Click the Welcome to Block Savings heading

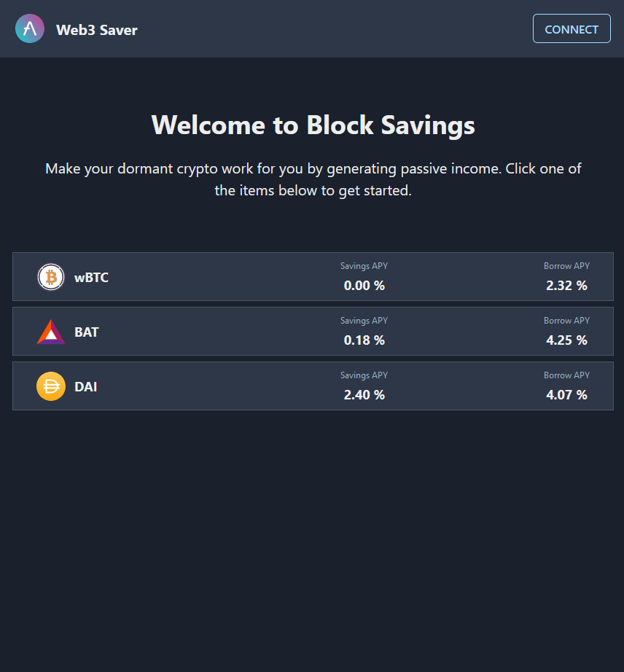[x=313, y=125]
